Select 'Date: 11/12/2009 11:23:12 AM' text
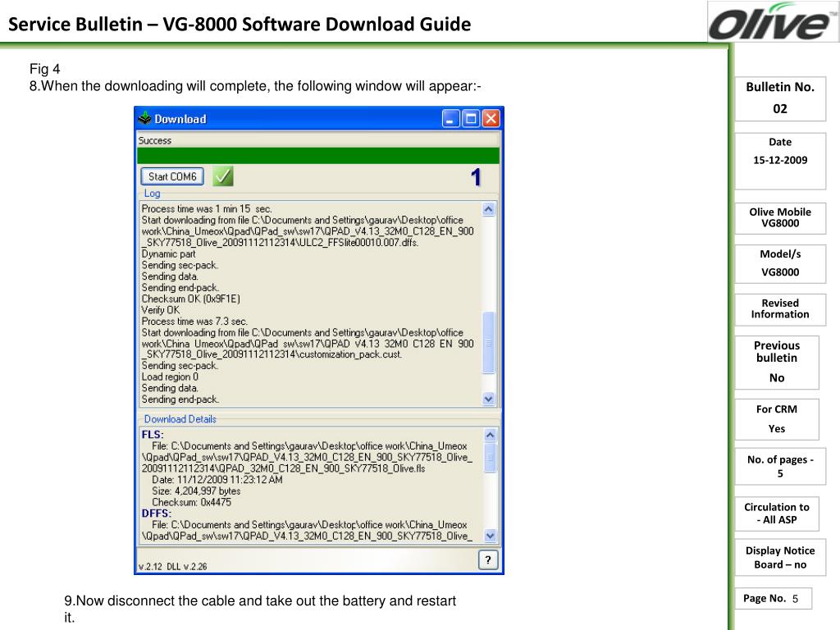Screen dimensions: 840x630 217,479
